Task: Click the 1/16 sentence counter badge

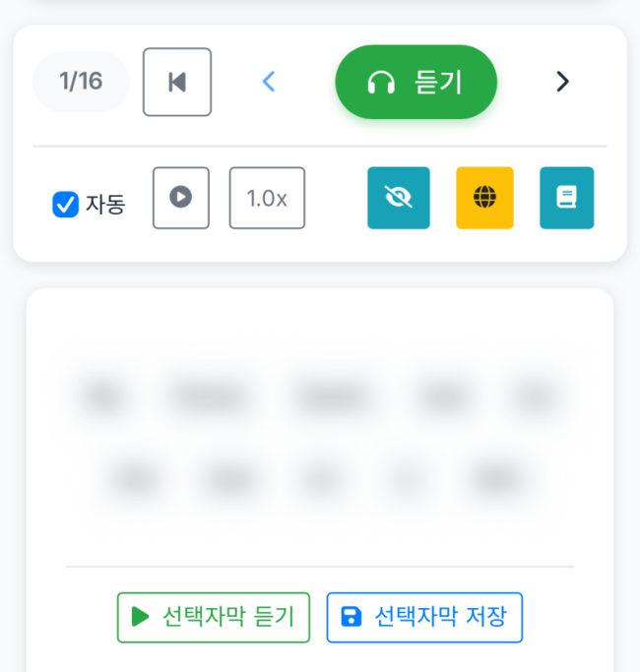Action: 81,82
